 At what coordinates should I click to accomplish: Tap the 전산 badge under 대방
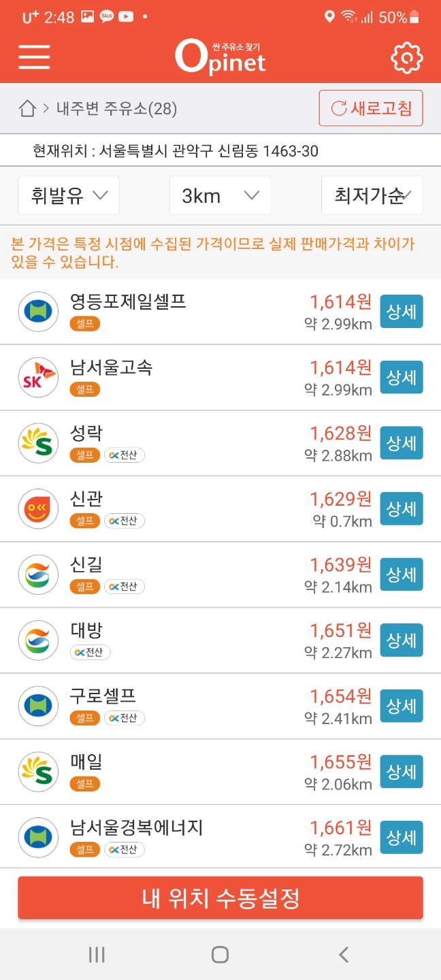coord(90,652)
